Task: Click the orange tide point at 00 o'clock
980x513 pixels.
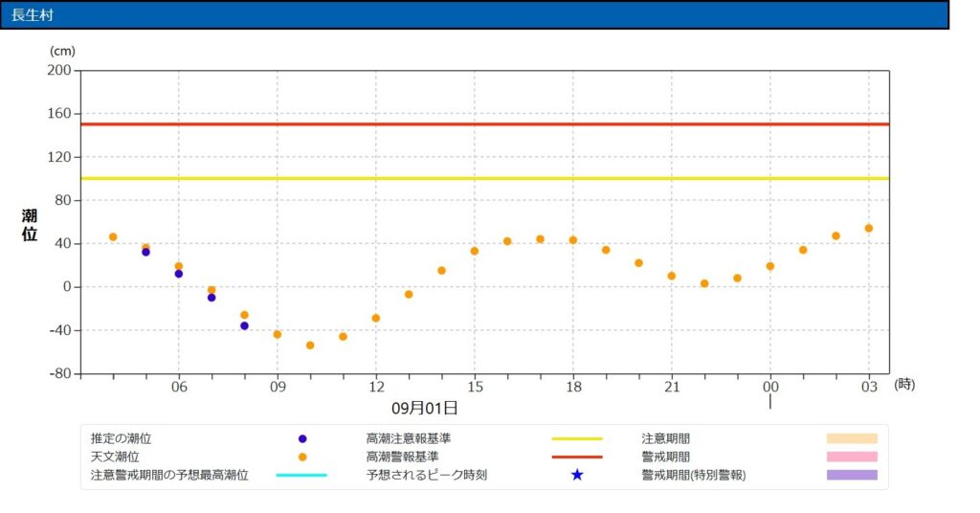Action: click(x=770, y=266)
